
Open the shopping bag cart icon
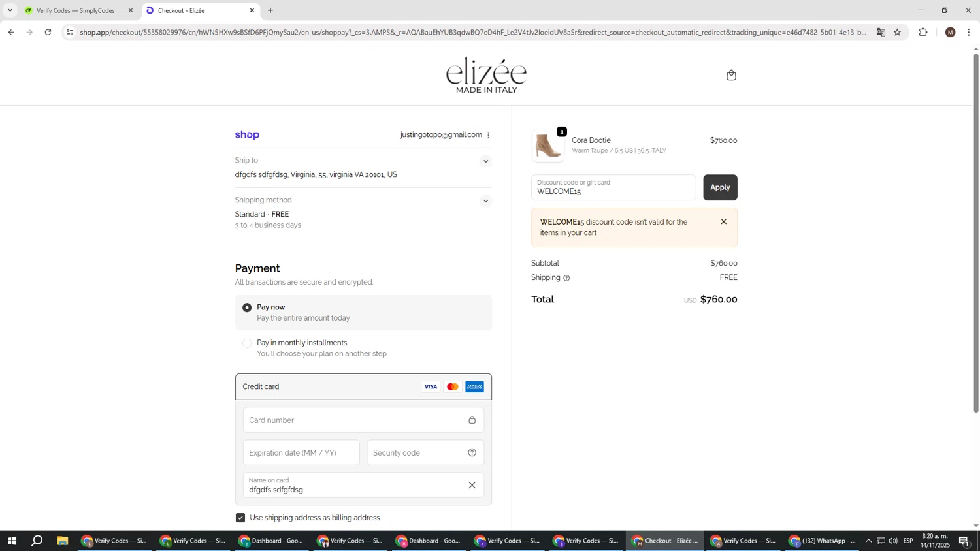[x=731, y=75]
